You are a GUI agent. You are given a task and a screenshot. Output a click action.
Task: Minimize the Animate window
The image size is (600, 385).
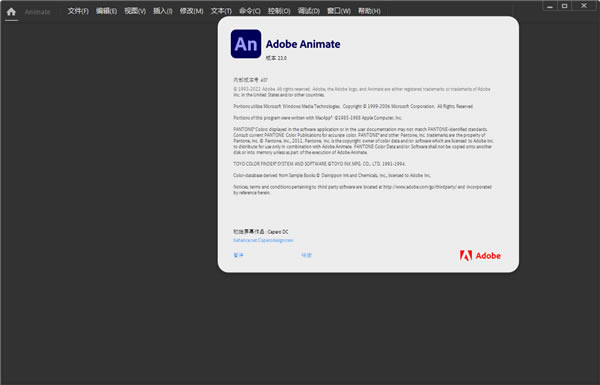(x=550, y=6)
